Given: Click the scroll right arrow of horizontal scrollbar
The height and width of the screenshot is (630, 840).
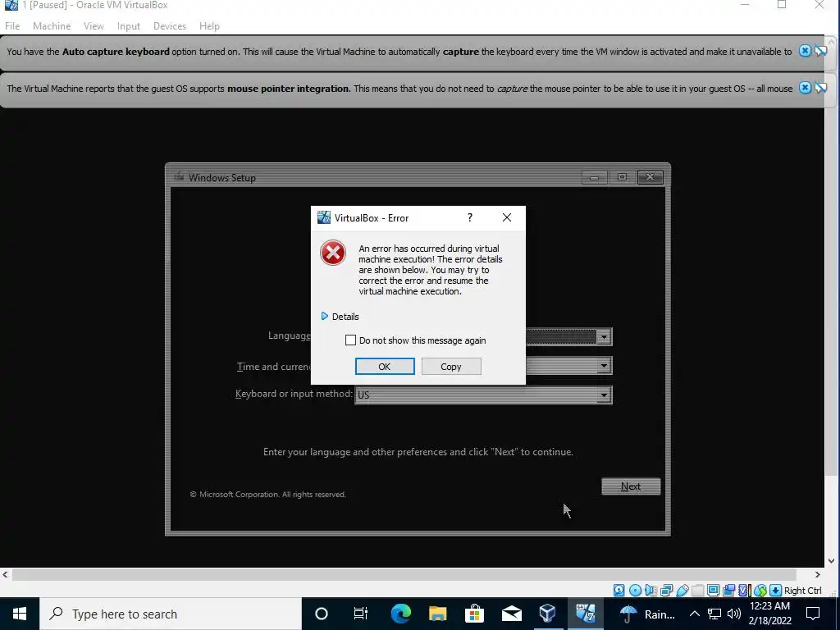Looking at the screenshot, I should coord(818,575).
